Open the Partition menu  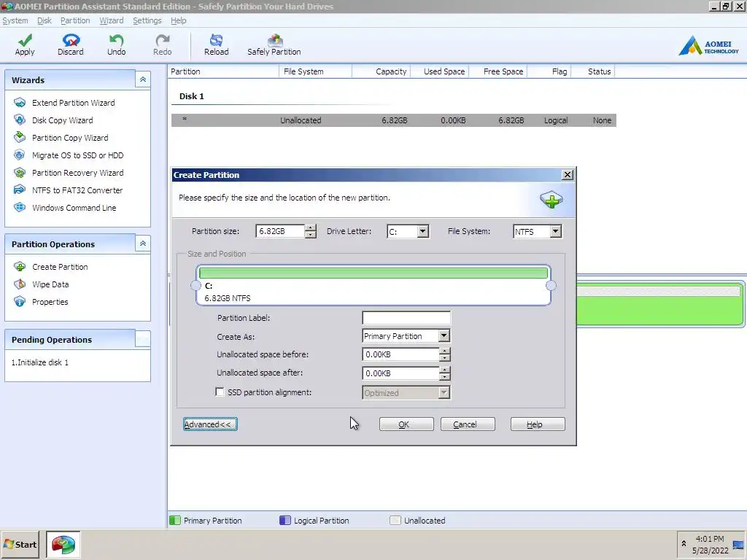coord(75,20)
